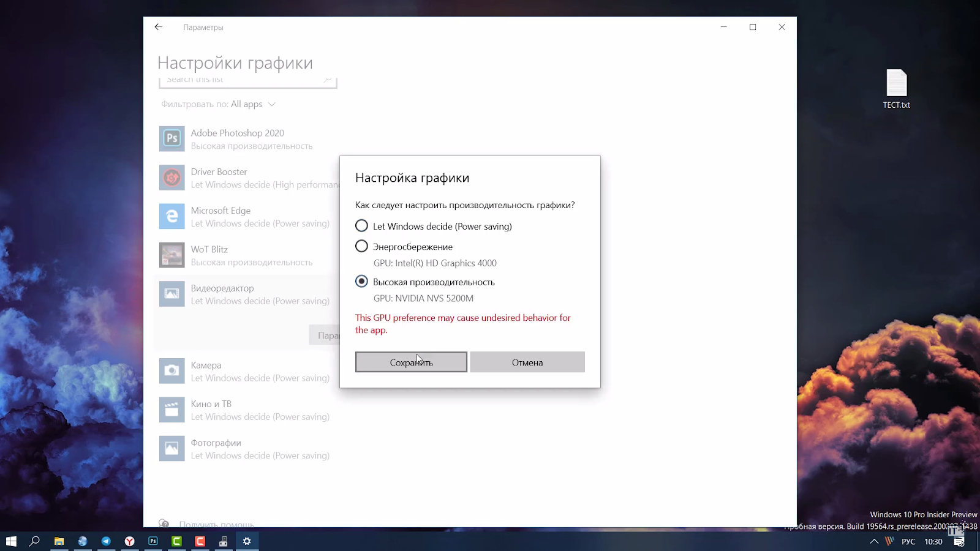Viewport: 980px width, 551px height.
Task: Open the clock showing 10:30
Action: point(933,542)
